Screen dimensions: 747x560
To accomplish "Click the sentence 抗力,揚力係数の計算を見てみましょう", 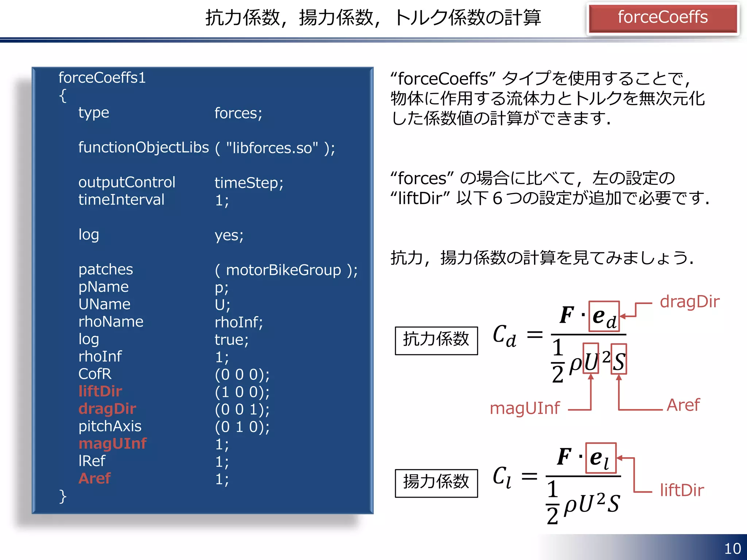I will click(542, 258).
